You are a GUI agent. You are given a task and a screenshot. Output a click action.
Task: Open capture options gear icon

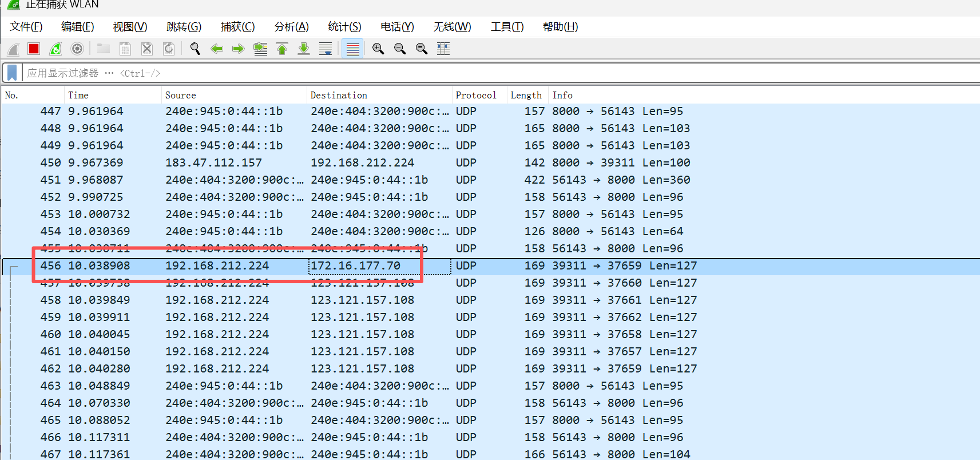click(77, 49)
